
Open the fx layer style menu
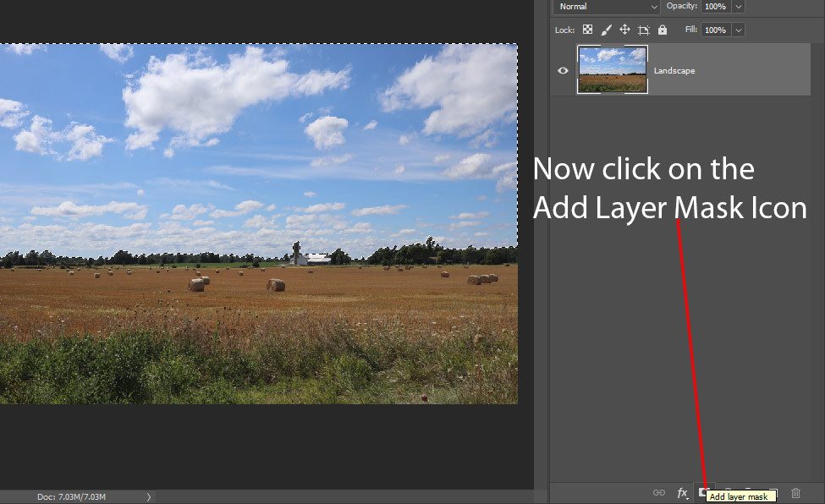(682, 493)
